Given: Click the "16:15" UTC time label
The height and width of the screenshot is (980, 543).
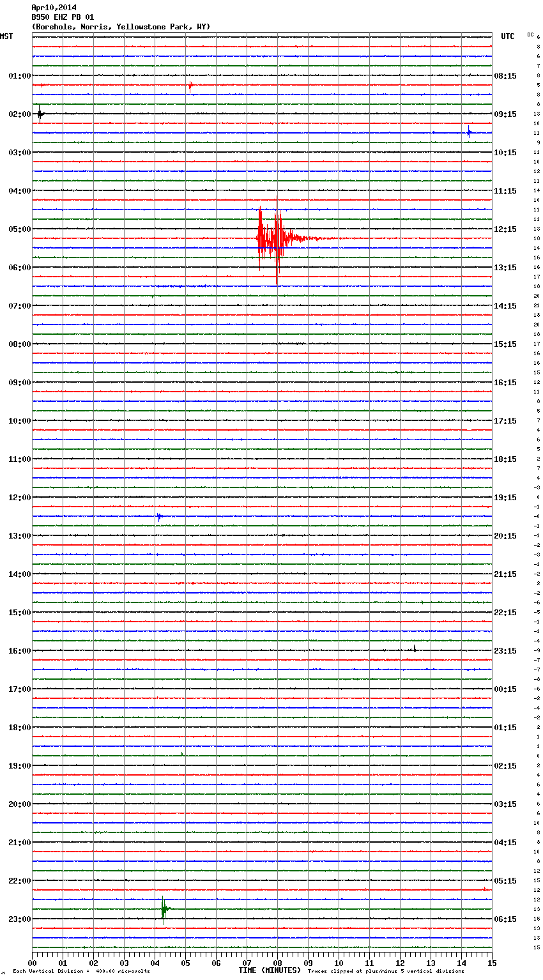Looking at the screenshot, I should (505, 383).
